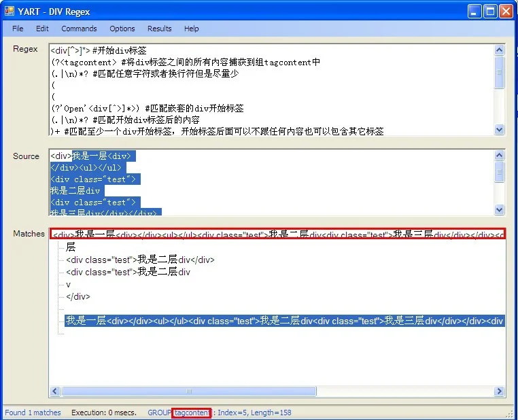Select the '</div>' child node in Matches

tap(78, 296)
